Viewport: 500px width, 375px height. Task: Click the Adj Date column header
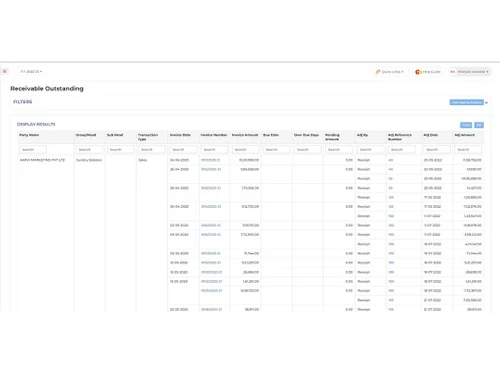[x=431, y=135]
